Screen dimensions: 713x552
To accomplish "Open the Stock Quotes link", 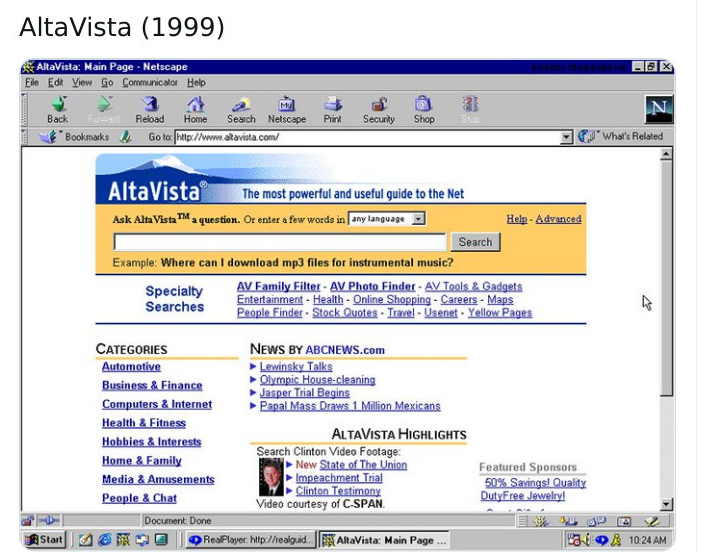I will click(345, 312).
